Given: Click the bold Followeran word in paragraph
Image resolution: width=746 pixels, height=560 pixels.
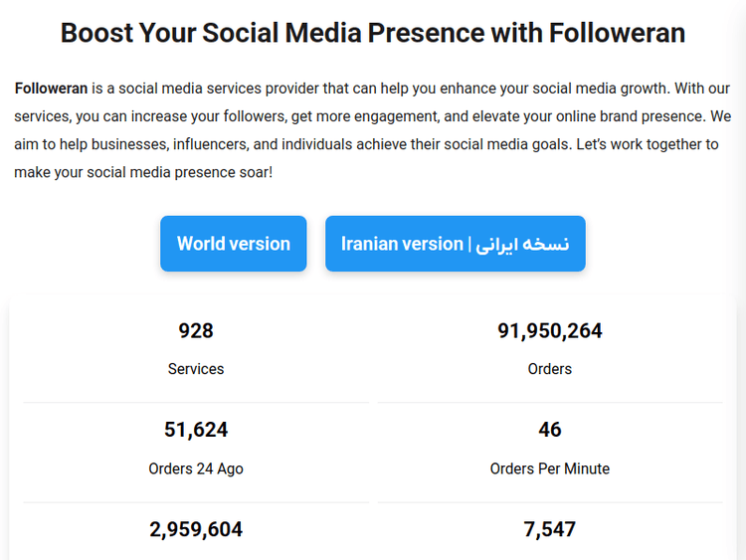Looking at the screenshot, I should [x=51, y=88].
